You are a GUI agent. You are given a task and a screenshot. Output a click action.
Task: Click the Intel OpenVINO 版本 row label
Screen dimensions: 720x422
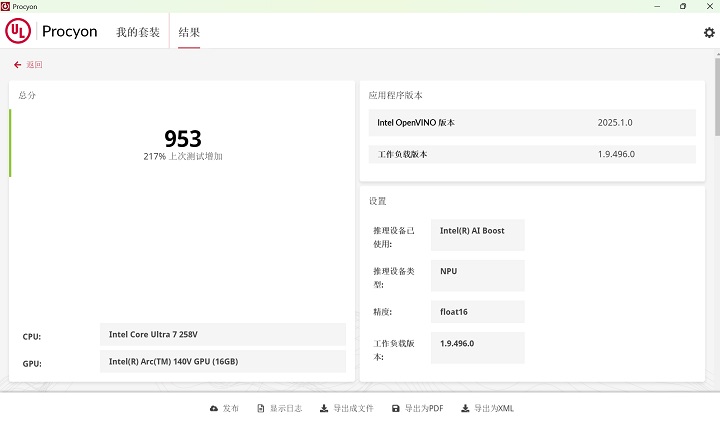(416, 123)
